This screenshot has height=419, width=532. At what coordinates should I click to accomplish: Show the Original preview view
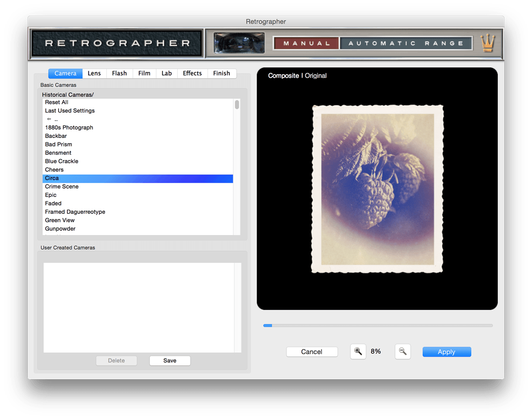point(316,76)
